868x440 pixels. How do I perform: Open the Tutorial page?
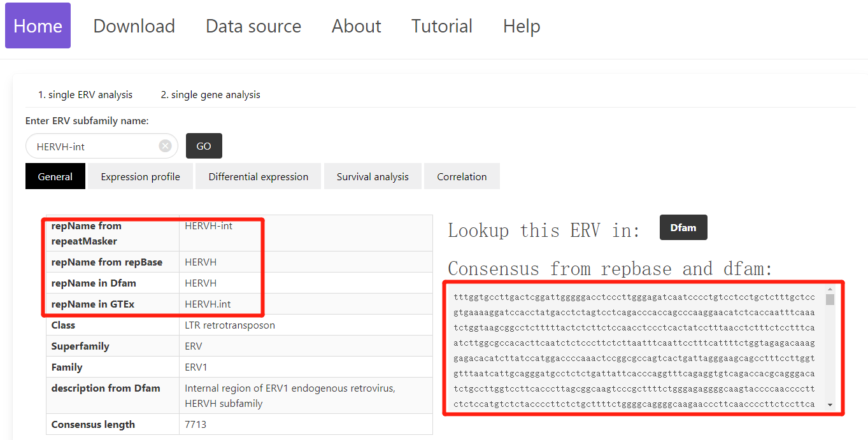442,26
